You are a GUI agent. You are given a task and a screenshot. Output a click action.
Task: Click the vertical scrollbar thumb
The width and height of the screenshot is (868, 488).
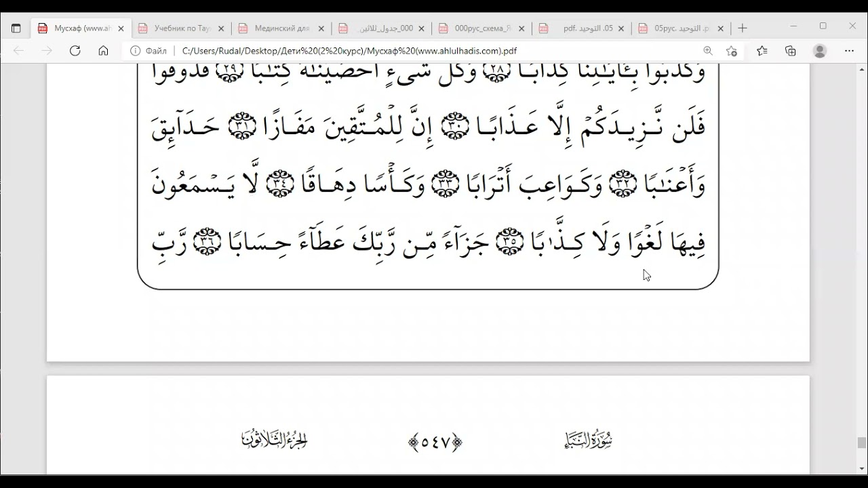[861, 443]
